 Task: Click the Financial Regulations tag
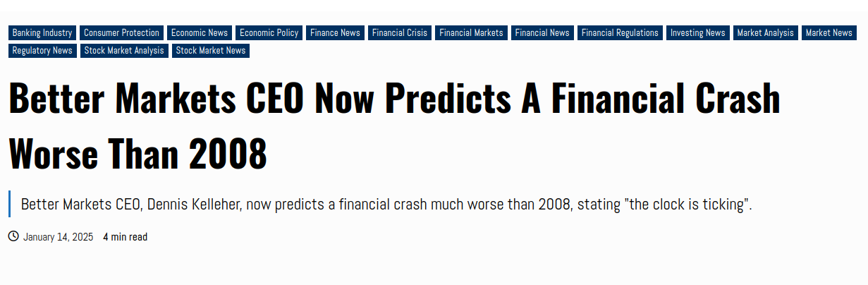coord(620,33)
